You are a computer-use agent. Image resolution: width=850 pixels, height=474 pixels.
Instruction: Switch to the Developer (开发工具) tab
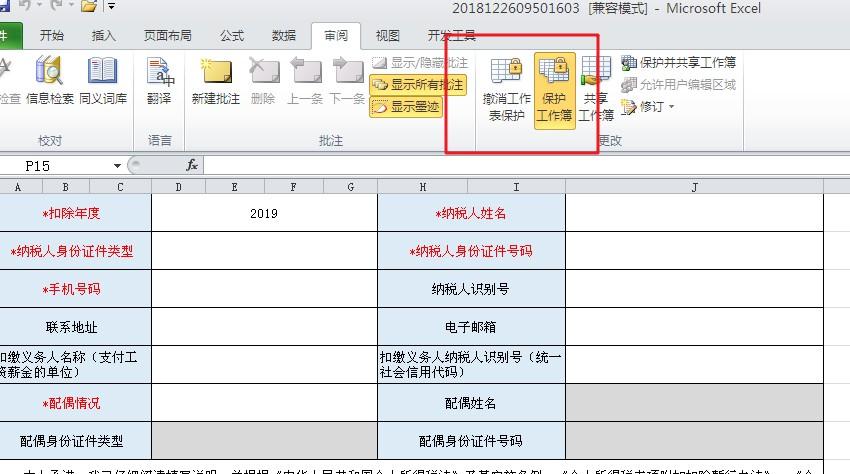(x=451, y=36)
